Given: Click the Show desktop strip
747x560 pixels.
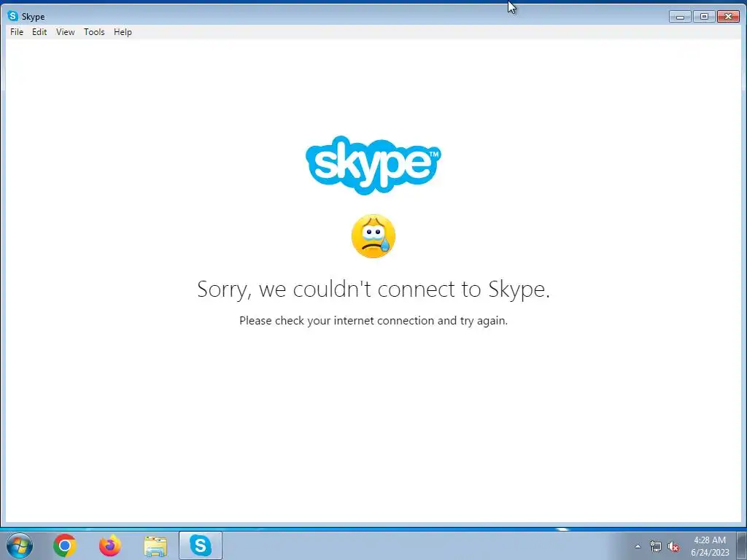Looking at the screenshot, I should click(741, 545).
